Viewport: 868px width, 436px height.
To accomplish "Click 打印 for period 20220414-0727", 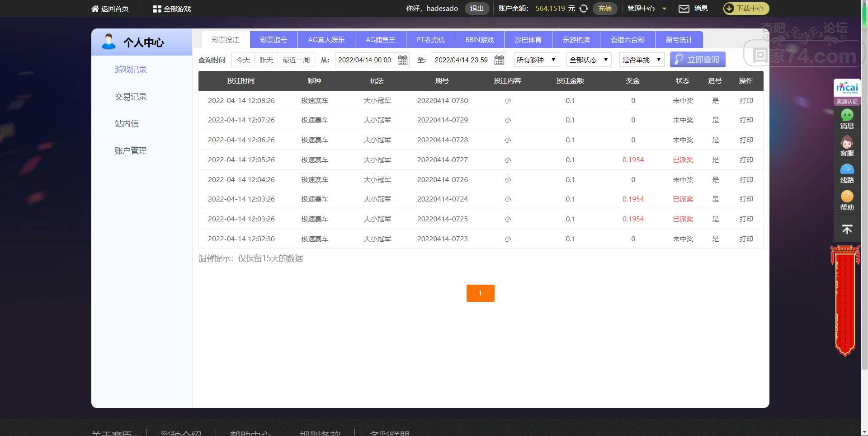I will pyautogui.click(x=746, y=160).
